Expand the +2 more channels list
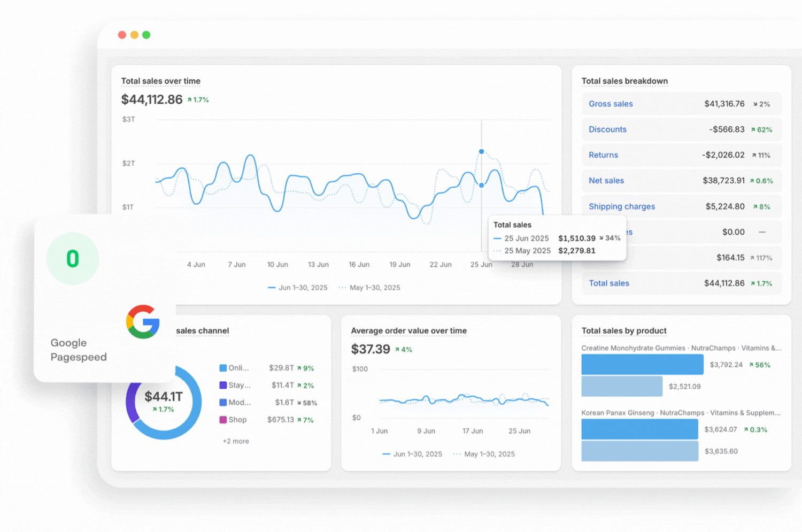This screenshot has width=802, height=532. click(236, 441)
